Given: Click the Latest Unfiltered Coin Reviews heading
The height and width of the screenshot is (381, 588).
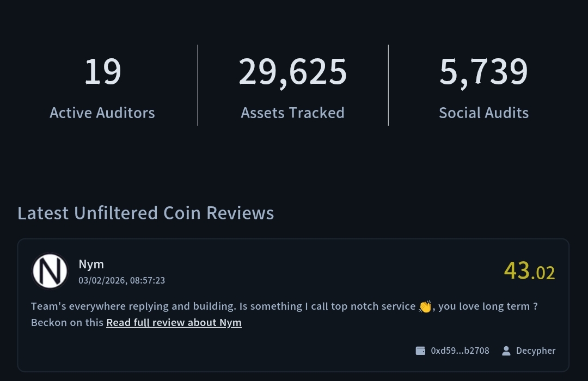Looking at the screenshot, I should [145, 213].
